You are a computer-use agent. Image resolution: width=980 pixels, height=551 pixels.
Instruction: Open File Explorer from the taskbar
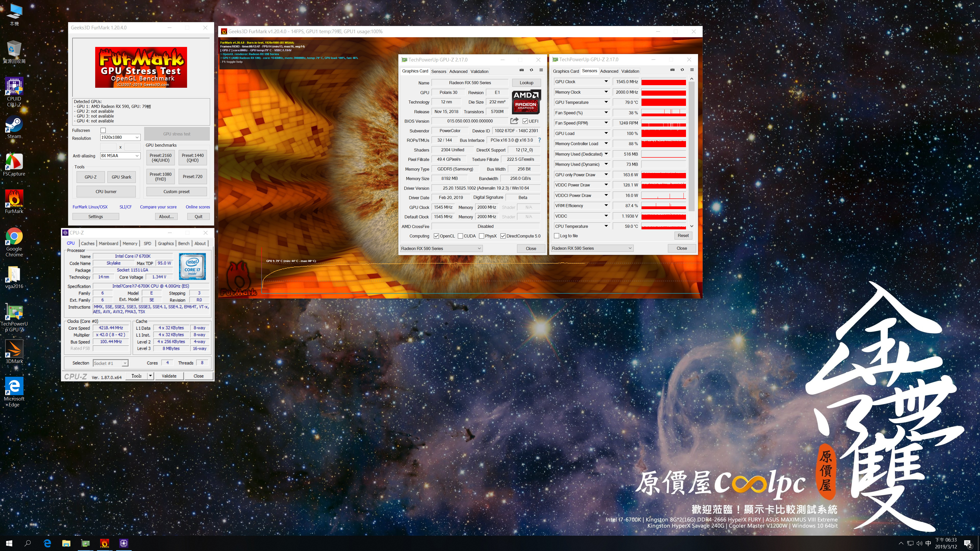coord(66,543)
